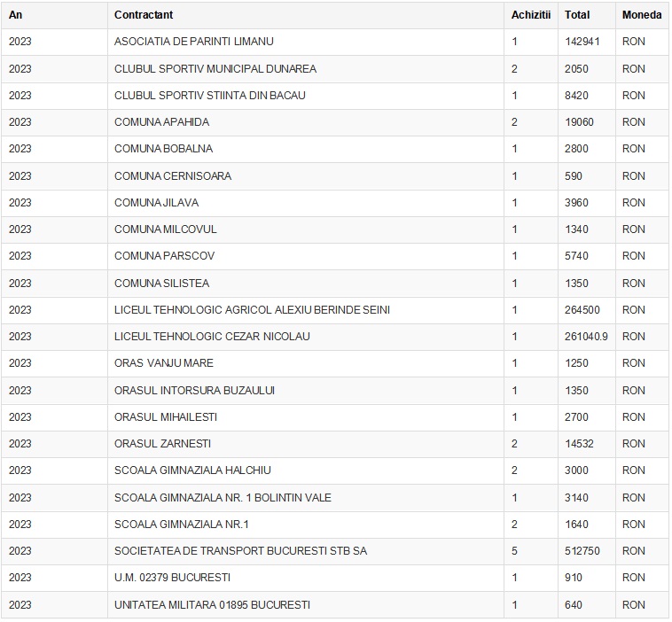Image resolution: width=672 pixels, height=622 pixels.
Task: Select COMUNA CERNISOARA contractor name
Action: click(172, 176)
